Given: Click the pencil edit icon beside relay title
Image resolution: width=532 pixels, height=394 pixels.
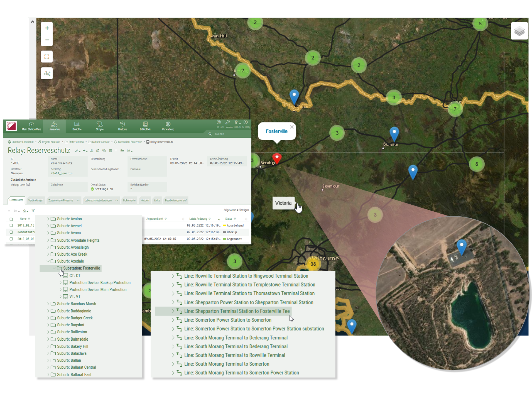Looking at the screenshot, I should pyautogui.click(x=77, y=151).
